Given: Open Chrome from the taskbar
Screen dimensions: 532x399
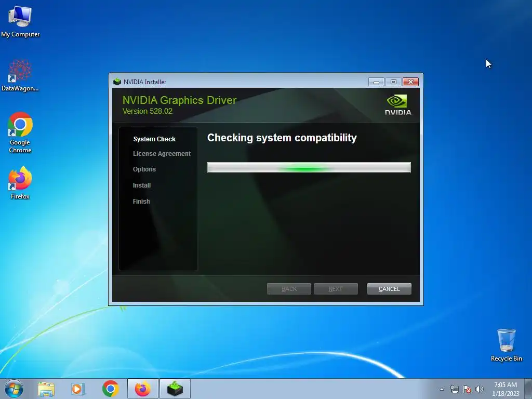Looking at the screenshot, I should 110,389.
